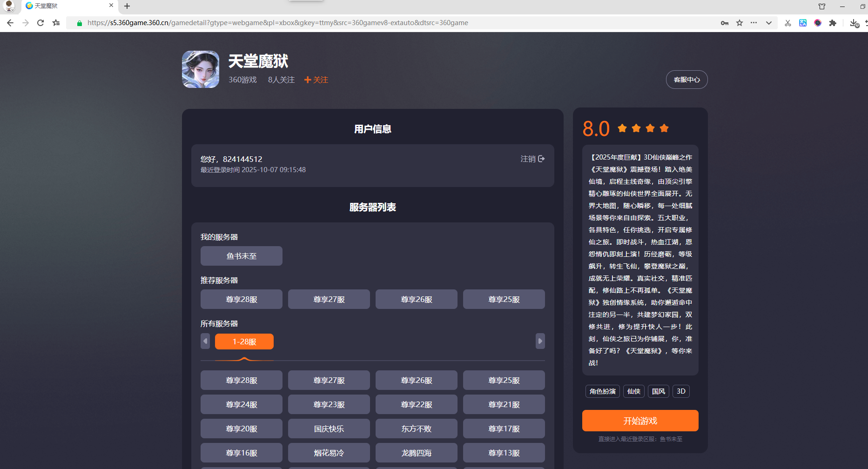Click the puzzle-piece extensions icon
Image resolution: width=868 pixels, height=469 pixels.
click(833, 23)
